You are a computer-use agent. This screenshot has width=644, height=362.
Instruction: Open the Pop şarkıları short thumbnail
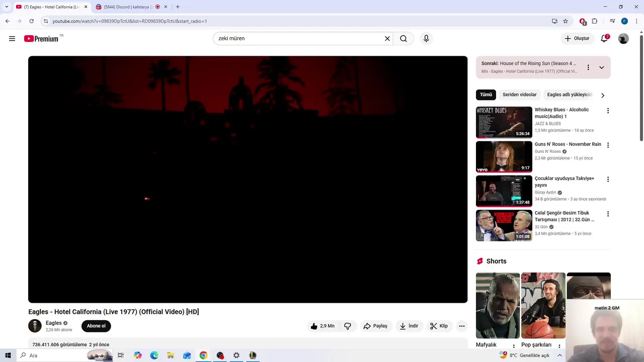tap(543, 306)
